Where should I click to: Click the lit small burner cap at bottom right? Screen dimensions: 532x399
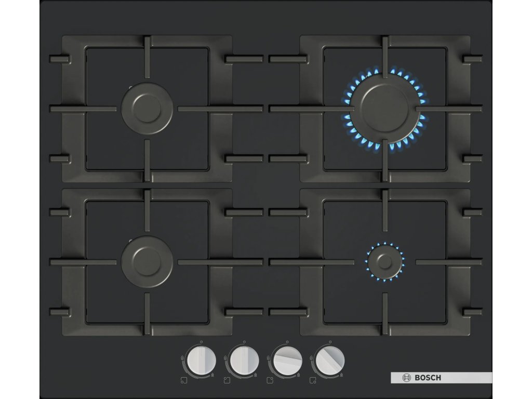point(385,262)
